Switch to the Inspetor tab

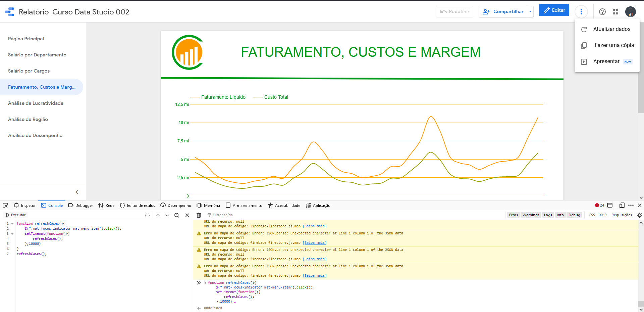point(25,205)
